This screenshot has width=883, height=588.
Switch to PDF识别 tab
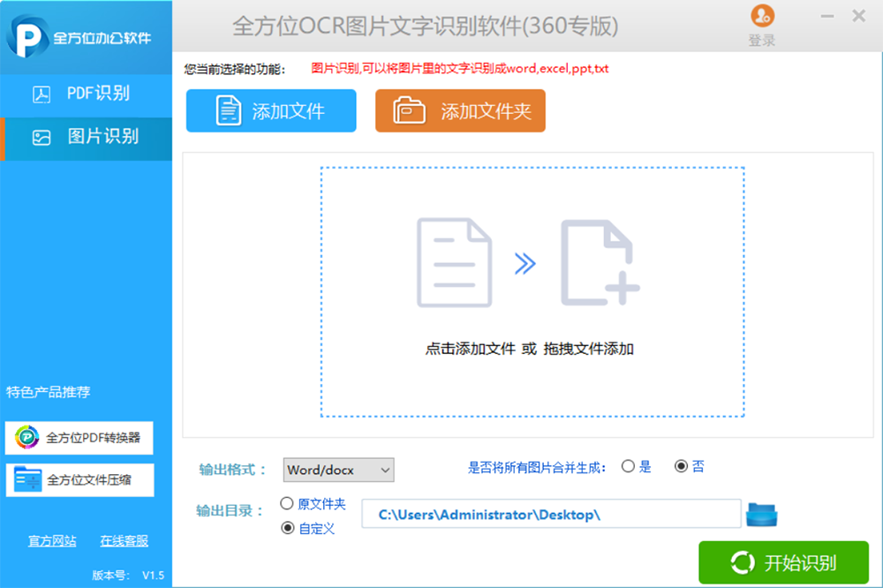click(x=86, y=94)
